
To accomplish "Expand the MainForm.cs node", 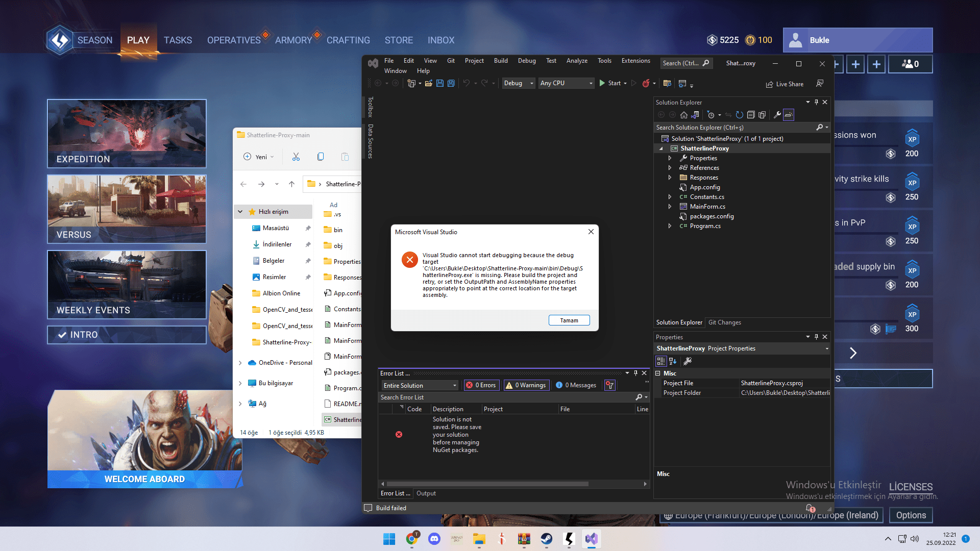I will tap(670, 207).
